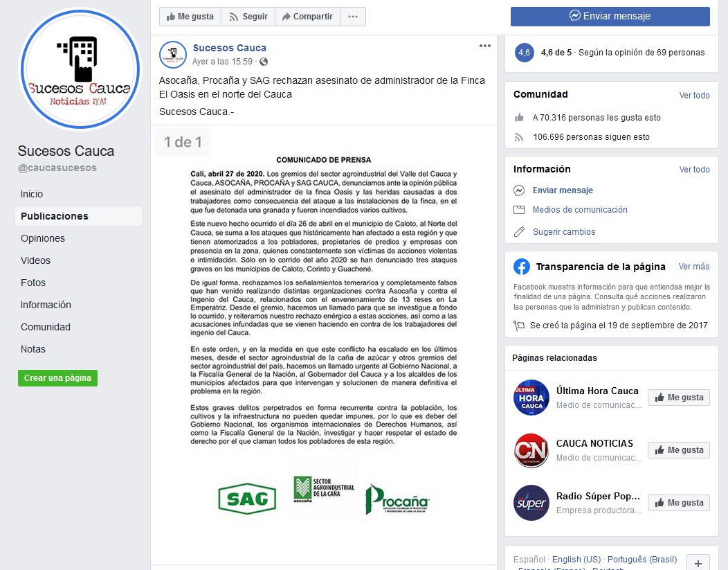Select Publicaciones in the sidebar
This screenshot has height=570, width=728.
point(79,216)
